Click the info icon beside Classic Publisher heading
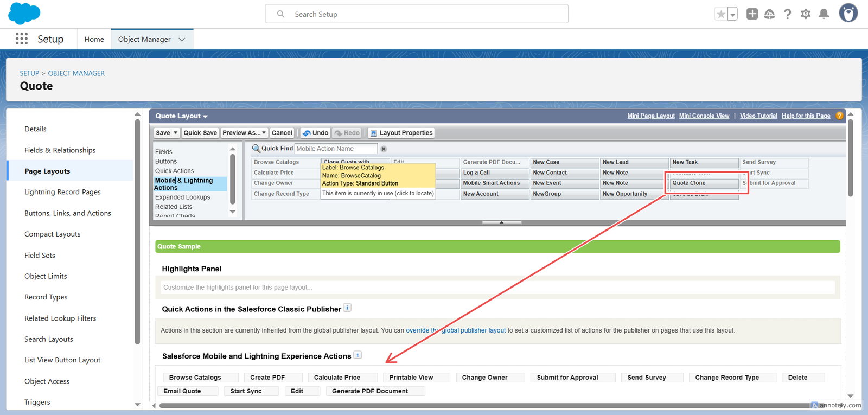Image resolution: width=868 pixels, height=415 pixels. point(347,308)
